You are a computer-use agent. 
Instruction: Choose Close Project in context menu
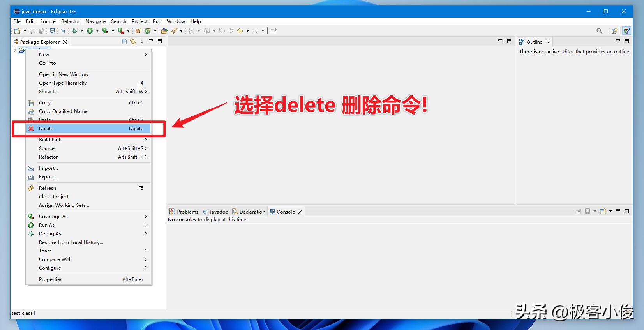[88, 196]
